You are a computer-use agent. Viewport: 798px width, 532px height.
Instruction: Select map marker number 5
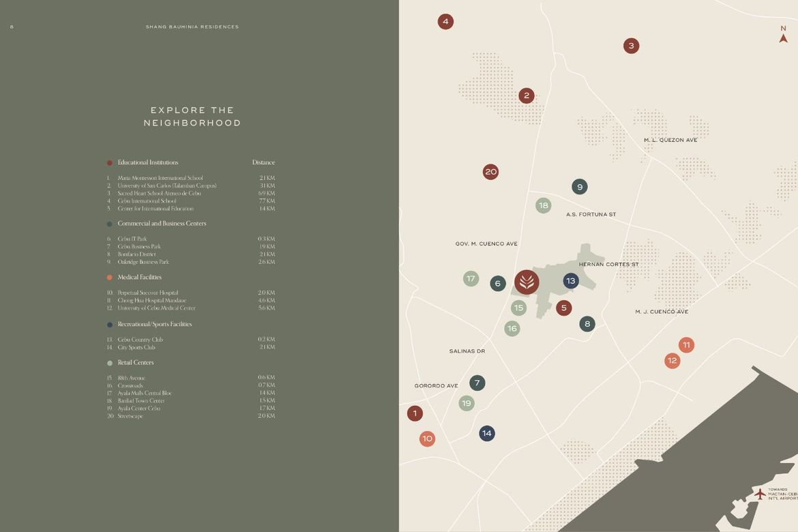tap(564, 308)
